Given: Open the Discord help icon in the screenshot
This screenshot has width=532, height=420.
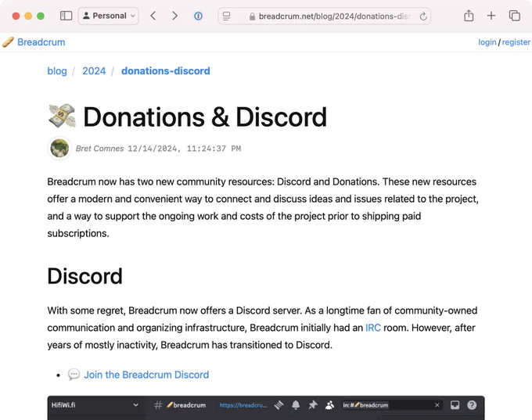Looking at the screenshot, I should (472, 404).
